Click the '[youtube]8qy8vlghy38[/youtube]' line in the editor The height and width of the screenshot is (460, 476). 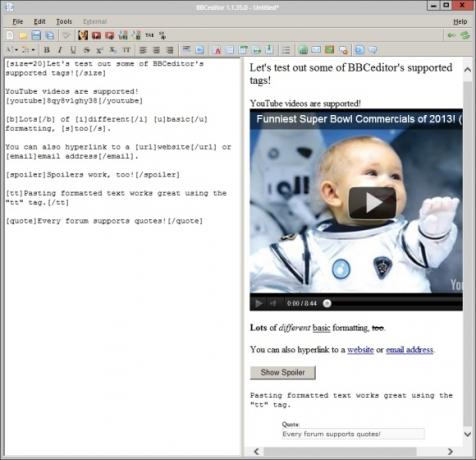pos(74,101)
